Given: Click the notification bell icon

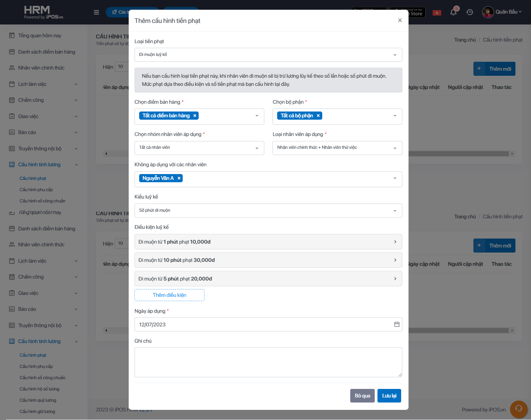Looking at the screenshot, I should pyautogui.click(x=453, y=12).
